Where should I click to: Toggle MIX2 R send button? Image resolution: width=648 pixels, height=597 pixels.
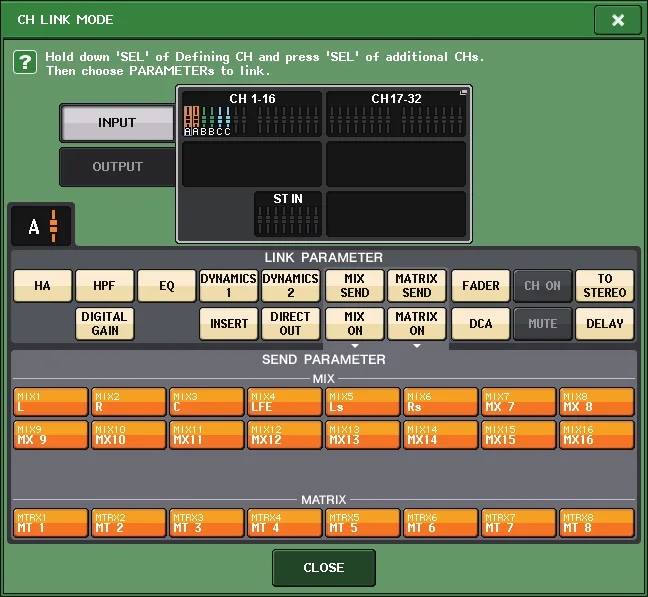click(x=129, y=402)
